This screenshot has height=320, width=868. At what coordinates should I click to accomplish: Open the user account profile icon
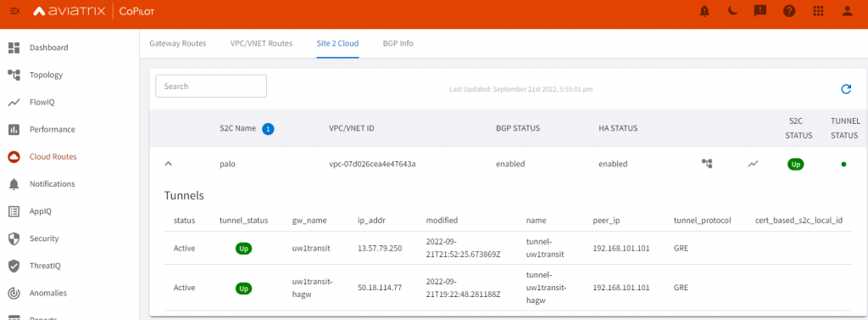click(847, 11)
